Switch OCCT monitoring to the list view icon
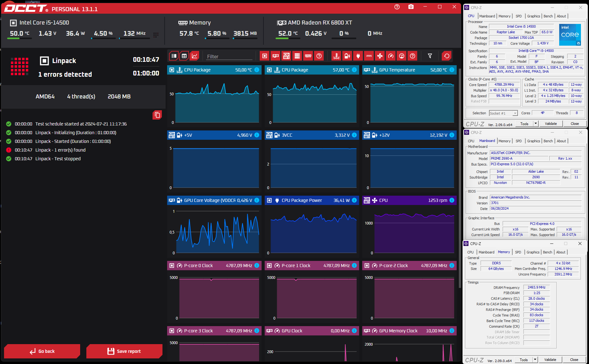The width and height of the screenshot is (589, 364). [174, 56]
